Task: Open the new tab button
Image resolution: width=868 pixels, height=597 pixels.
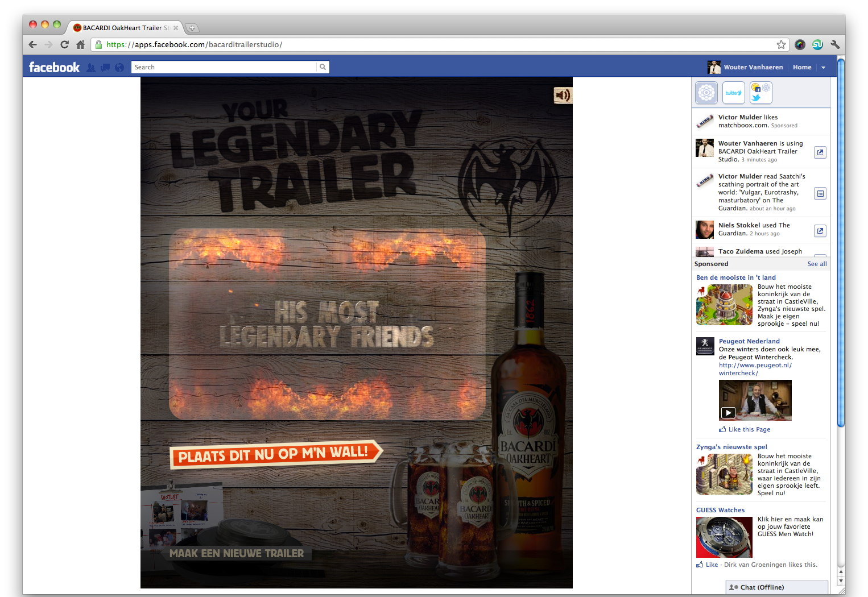Action: pos(192,28)
